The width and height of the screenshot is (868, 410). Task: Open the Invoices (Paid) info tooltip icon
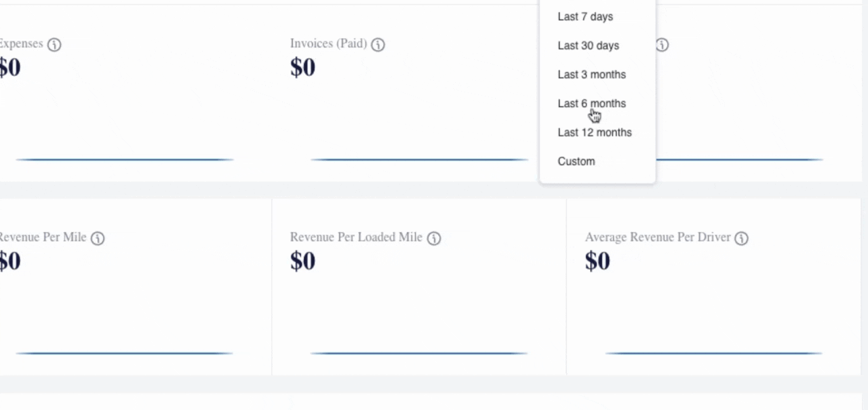(378, 45)
